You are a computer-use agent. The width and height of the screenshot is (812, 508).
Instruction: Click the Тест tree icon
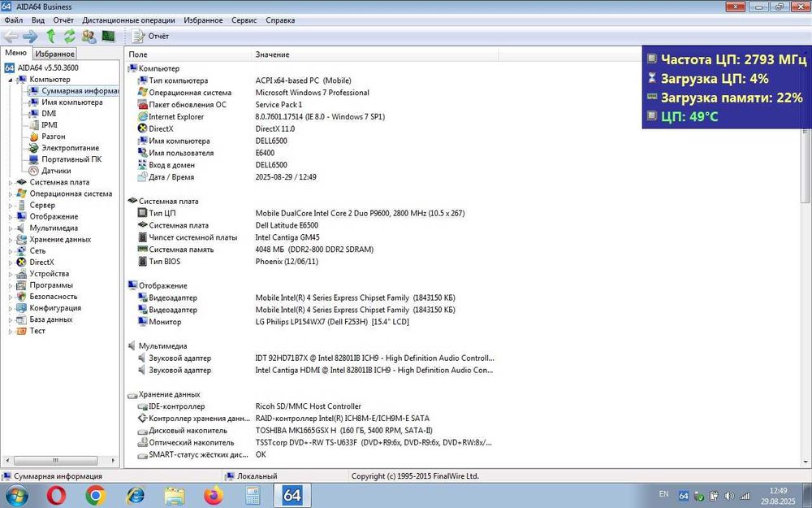click(x=21, y=331)
